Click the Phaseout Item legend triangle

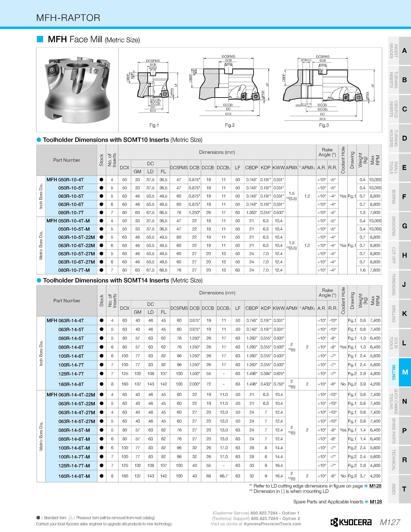[x=71, y=518]
